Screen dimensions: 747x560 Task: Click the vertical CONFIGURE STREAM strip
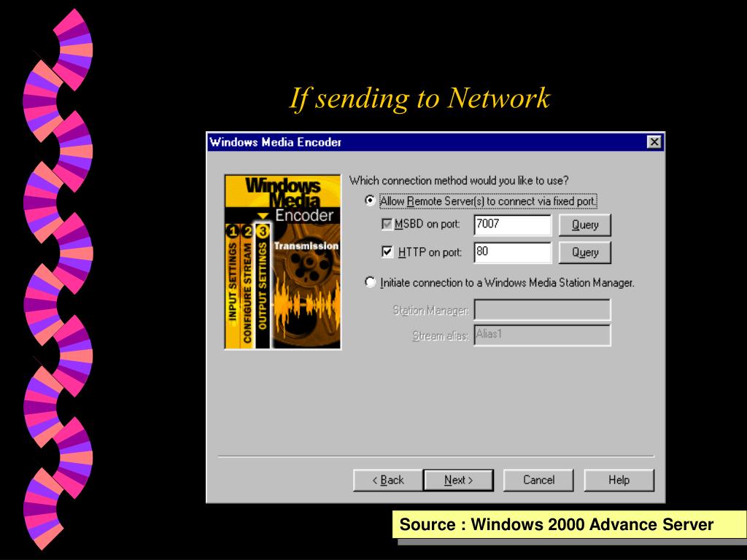tap(248, 292)
